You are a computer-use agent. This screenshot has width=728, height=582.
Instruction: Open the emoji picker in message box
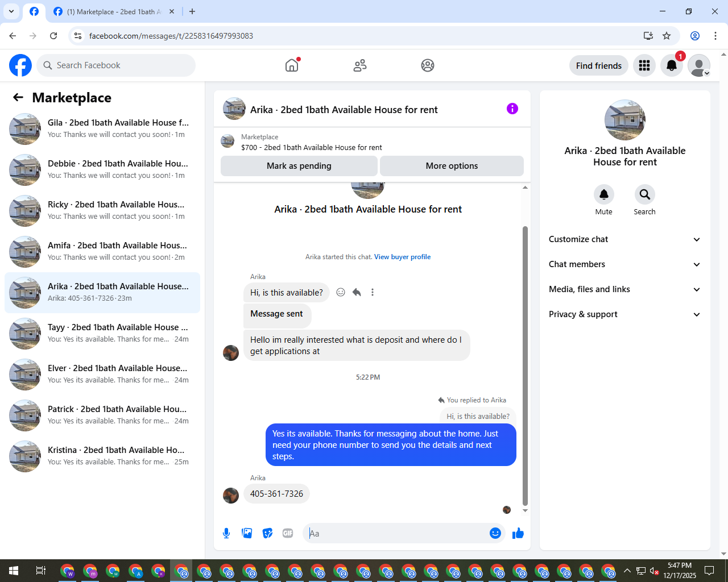coord(495,533)
